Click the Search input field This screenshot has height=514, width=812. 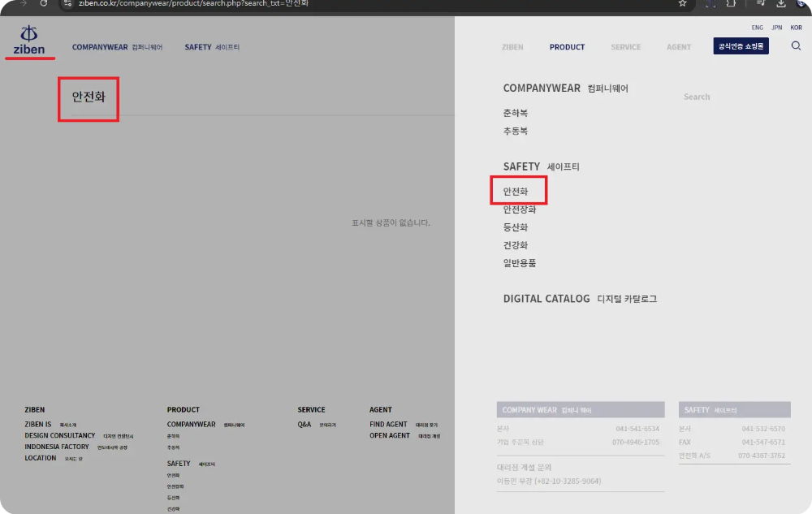[697, 96]
